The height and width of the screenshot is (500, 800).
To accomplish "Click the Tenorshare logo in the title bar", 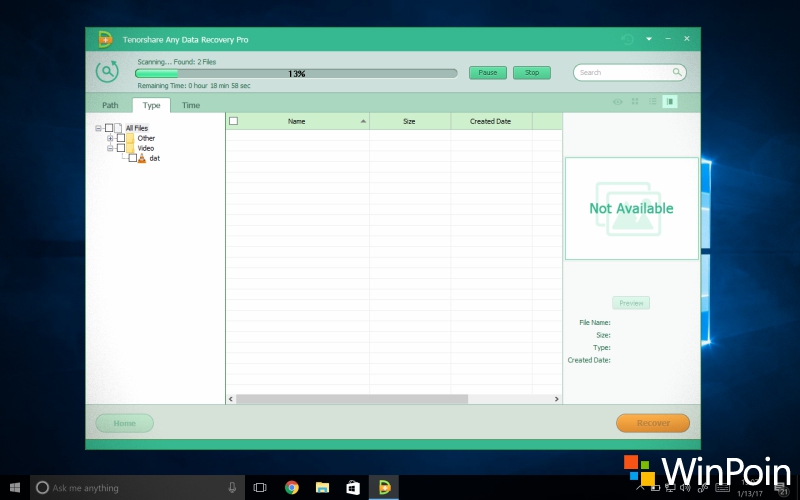I will click(x=105, y=39).
